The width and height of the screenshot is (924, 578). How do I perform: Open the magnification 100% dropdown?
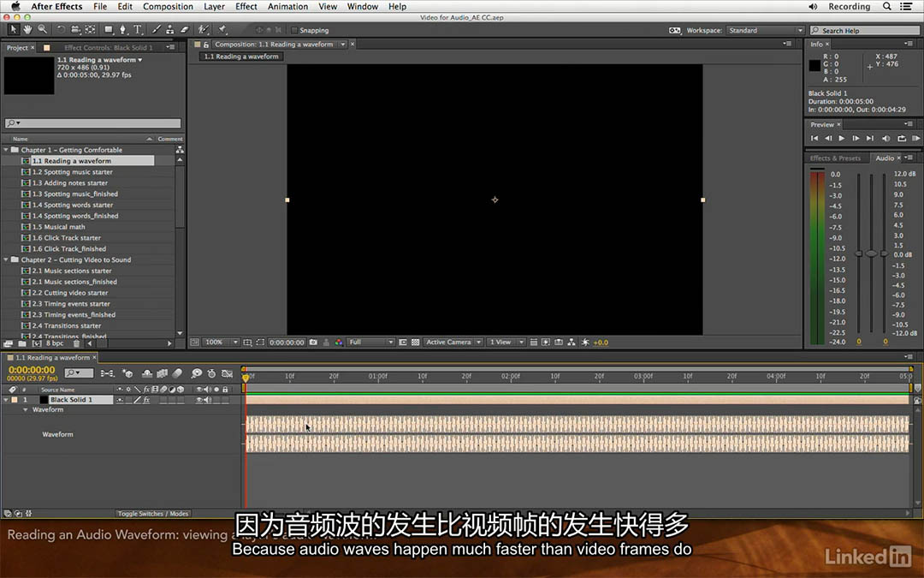(x=221, y=342)
